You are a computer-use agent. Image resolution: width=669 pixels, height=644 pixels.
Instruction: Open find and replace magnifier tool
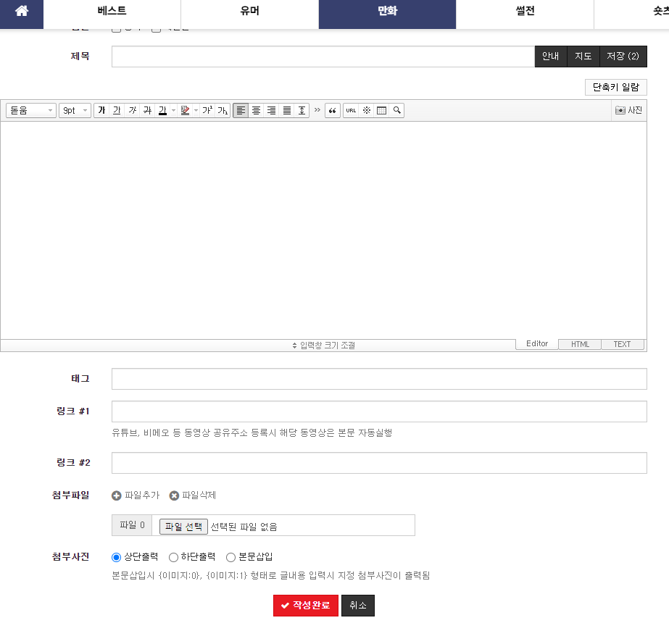coord(396,110)
